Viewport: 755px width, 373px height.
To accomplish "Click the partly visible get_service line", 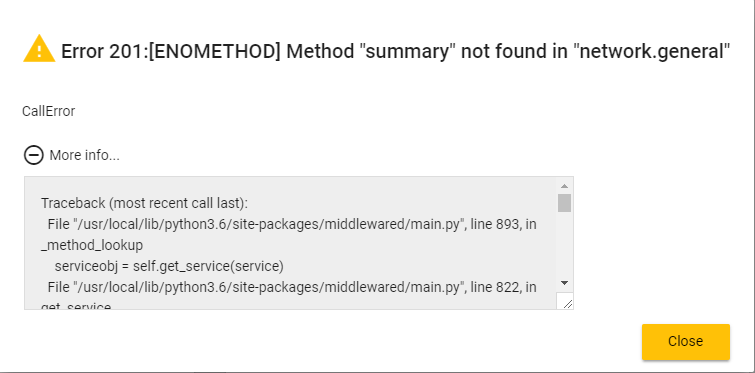I will pyautogui.click(x=76, y=305).
